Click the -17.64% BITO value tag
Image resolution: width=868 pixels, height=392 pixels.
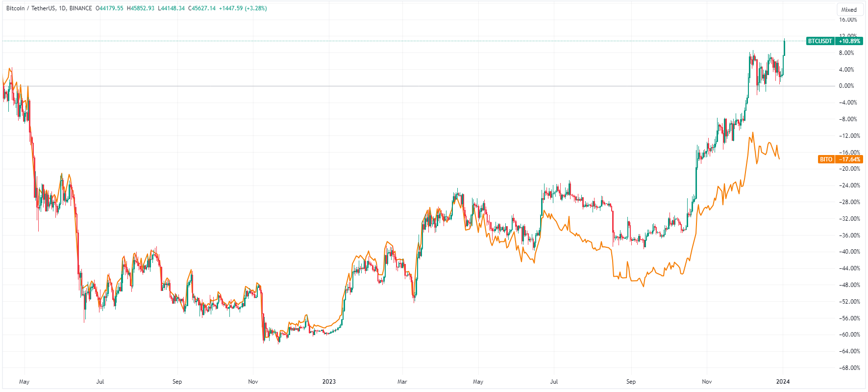[849, 159]
